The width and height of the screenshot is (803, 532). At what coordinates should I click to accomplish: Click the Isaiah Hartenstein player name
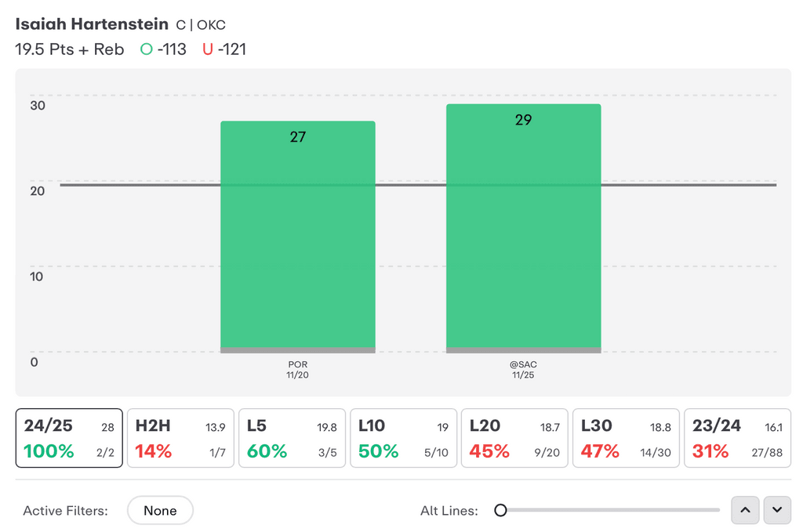[92, 24]
